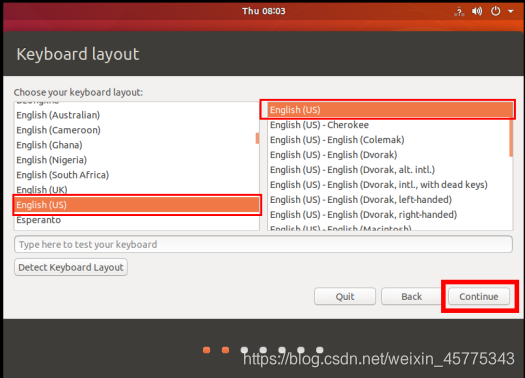Screen dimensions: 525x378
Task: Focus the keyboard test input field
Action: coord(263,244)
